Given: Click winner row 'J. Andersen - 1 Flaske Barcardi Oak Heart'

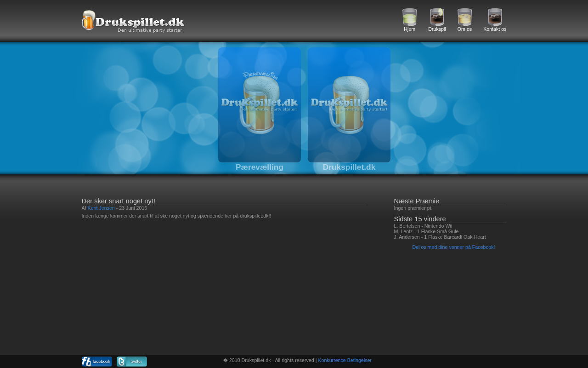Looking at the screenshot, I should [x=440, y=237].
